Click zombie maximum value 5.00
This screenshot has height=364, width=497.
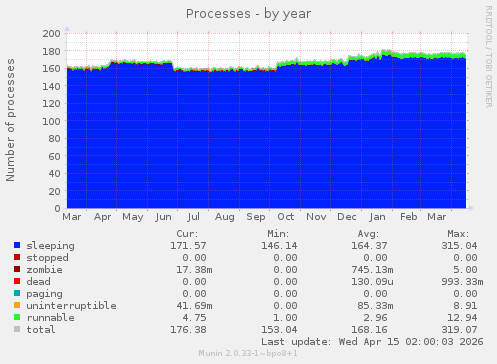(465, 270)
